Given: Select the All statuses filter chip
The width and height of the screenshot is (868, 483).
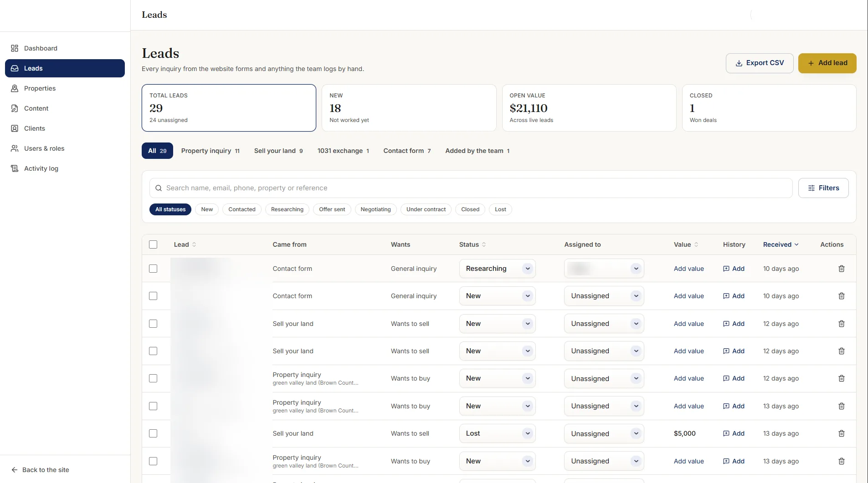Looking at the screenshot, I should (x=170, y=209).
